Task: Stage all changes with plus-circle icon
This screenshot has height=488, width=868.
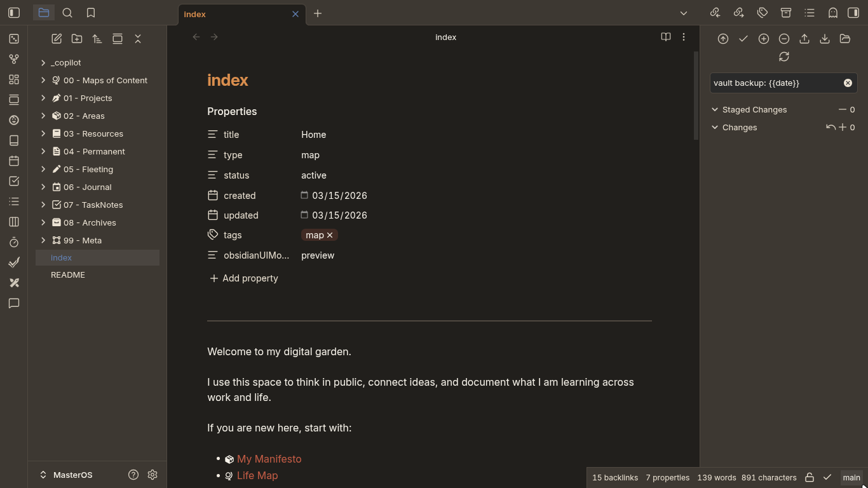Action: pos(764,39)
